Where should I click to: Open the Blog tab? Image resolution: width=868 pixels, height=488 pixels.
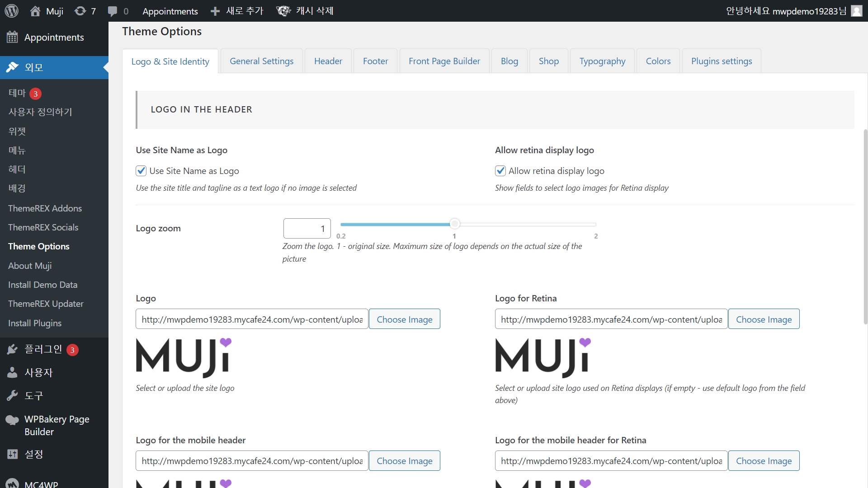pyautogui.click(x=509, y=61)
